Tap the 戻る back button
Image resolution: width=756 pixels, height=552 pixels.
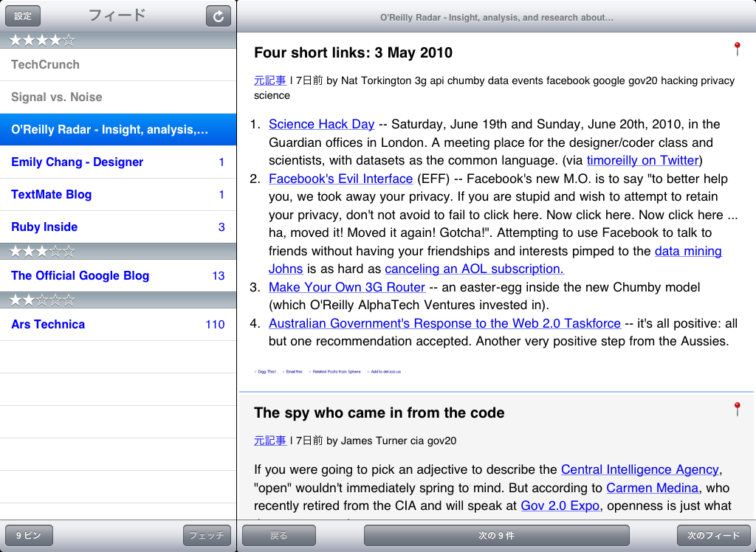tap(278, 535)
